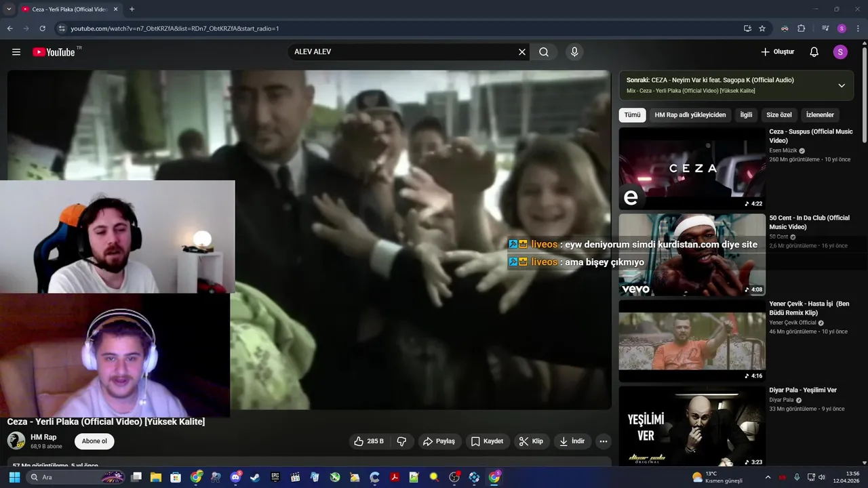Image resolution: width=868 pixels, height=488 pixels.
Task: Dislike the video with the thumbs-down button
Action: coord(401,441)
